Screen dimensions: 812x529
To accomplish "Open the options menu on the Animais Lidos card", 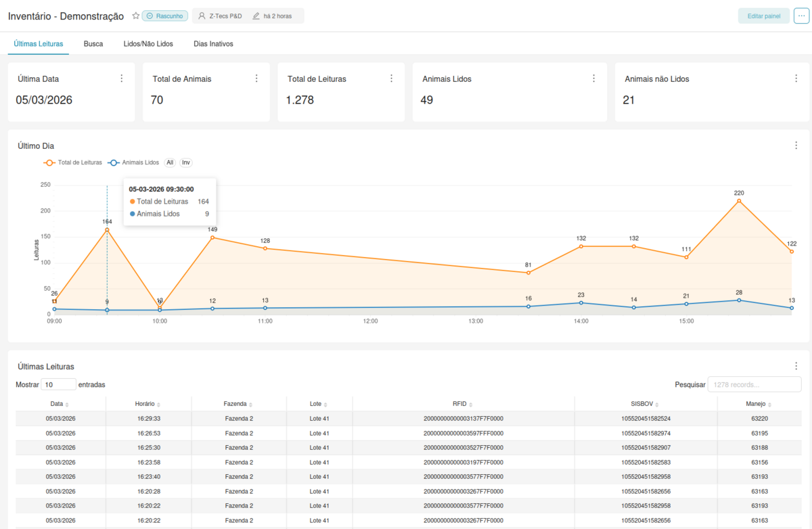I will 593,78.
